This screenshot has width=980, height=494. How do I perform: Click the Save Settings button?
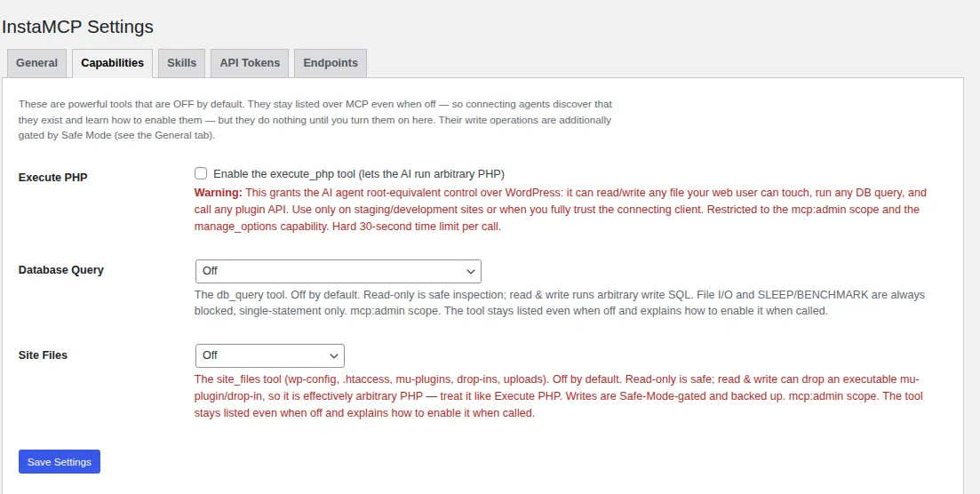tap(60, 461)
